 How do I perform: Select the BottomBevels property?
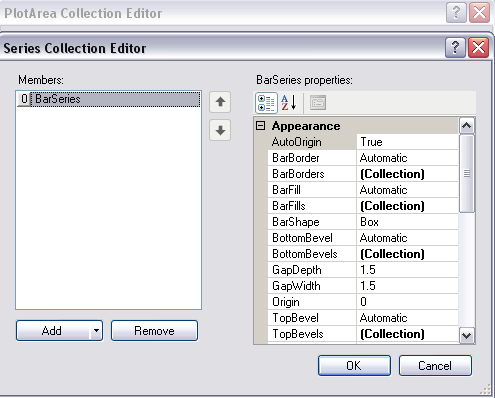pos(312,254)
